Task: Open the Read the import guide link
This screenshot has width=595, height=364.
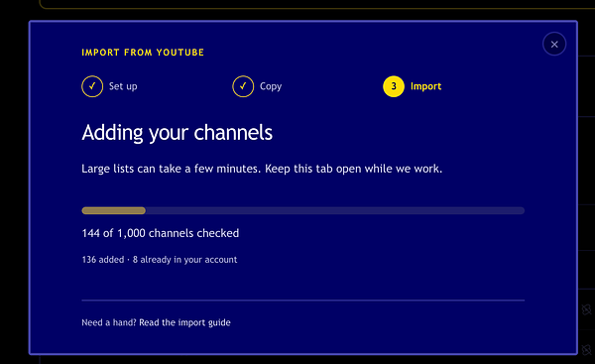Action: point(184,322)
